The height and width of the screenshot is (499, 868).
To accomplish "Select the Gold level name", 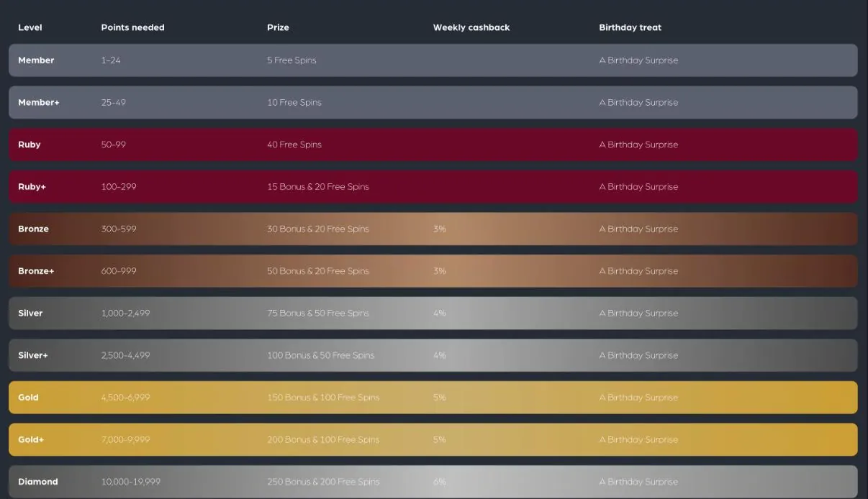I will point(28,398).
